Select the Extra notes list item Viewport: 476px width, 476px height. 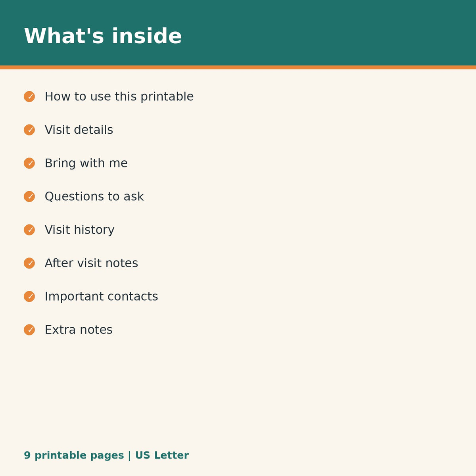[79, 330]
